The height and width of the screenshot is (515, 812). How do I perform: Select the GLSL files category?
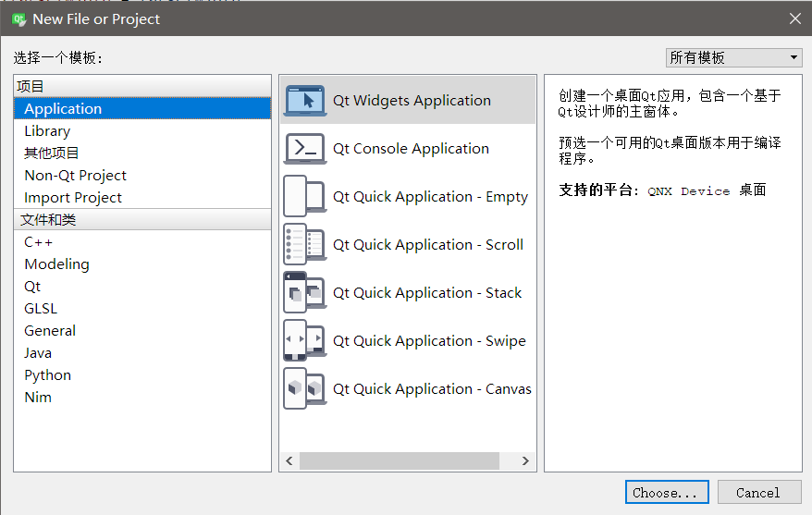[142, 309]
